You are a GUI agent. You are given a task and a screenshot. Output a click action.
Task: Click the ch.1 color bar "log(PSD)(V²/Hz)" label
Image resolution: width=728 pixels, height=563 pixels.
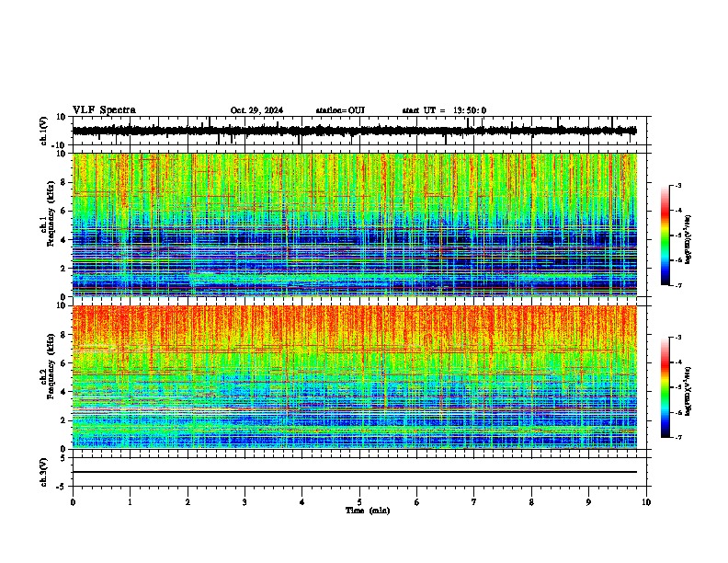pos(688,239)
